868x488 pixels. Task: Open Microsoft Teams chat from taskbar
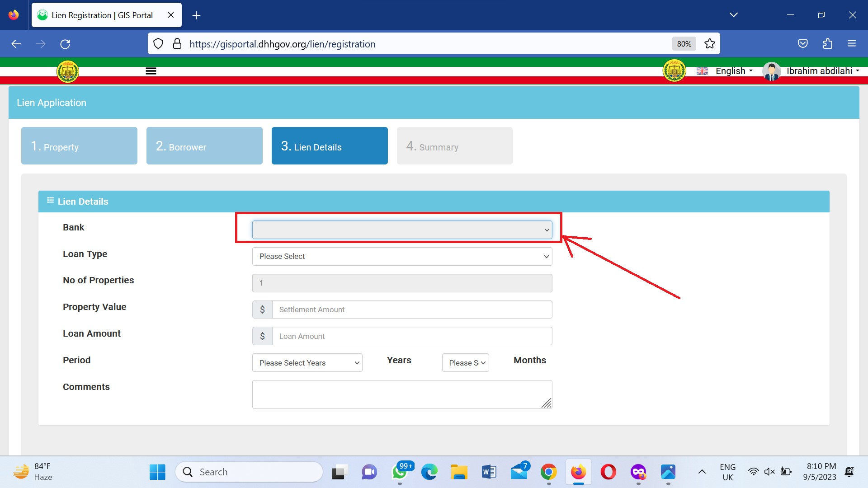pyautogui.click(x=369, y=472)
